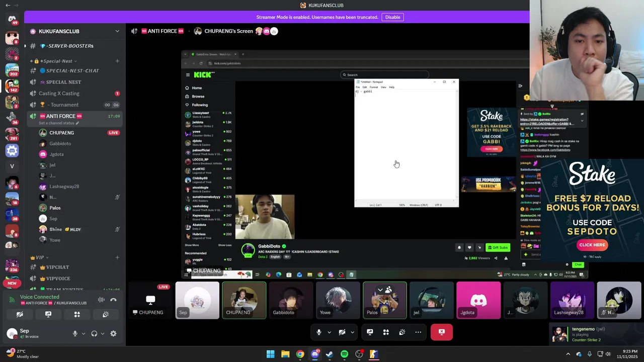Open Discord direct messages home icon
Screen dimensions: 644x362
12,19
